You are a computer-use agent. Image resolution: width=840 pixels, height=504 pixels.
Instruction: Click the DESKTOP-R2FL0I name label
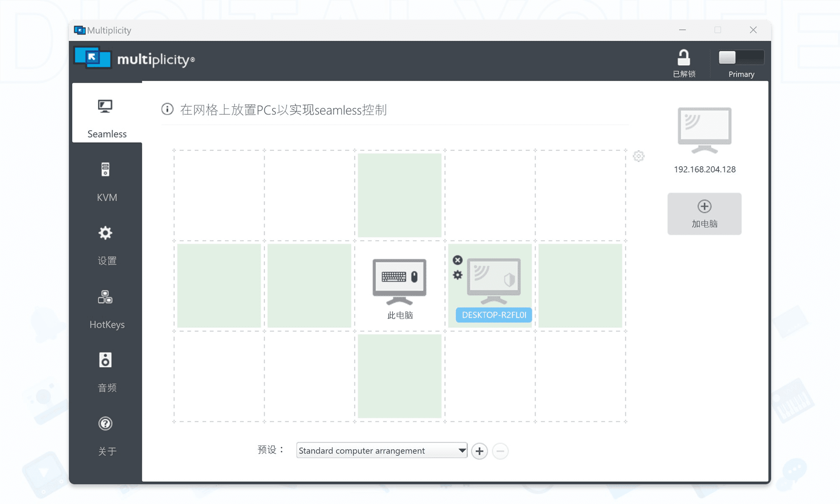(x=493, y=315)
